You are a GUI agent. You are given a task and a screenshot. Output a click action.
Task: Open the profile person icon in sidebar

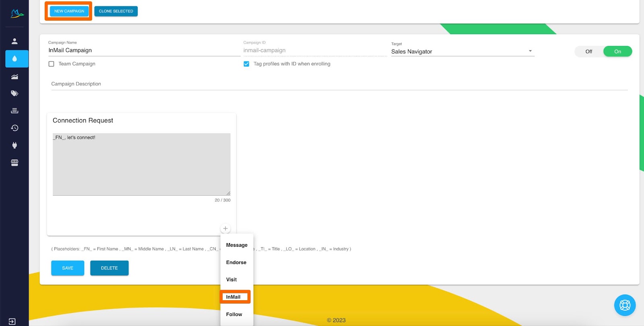(x=14, y=41)
